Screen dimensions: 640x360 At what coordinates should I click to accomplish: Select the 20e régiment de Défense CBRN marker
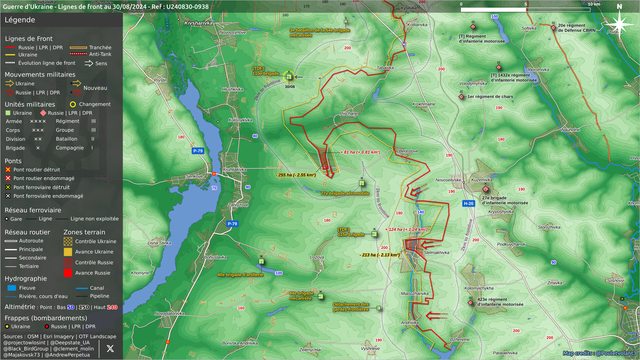coord(553,28)
